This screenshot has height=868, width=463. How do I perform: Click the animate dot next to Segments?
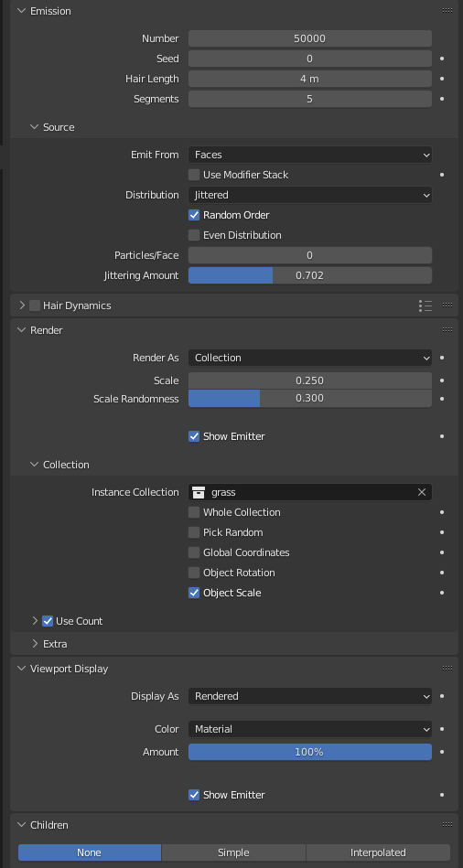[x=442, y=99]
